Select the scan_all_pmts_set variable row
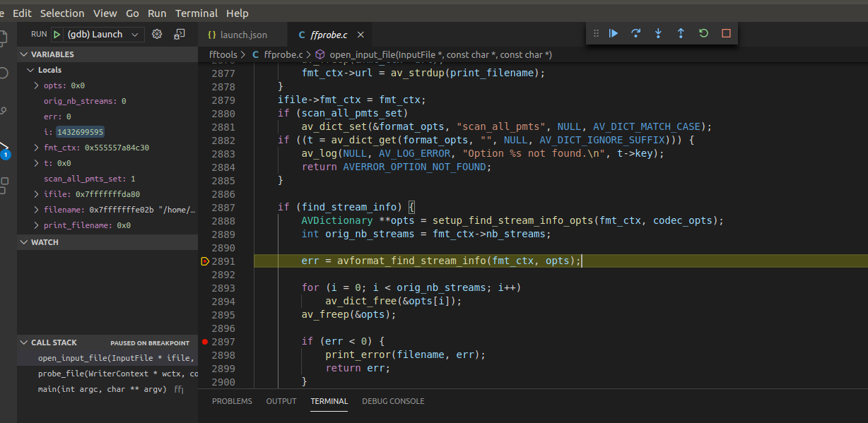 (107, 179)
